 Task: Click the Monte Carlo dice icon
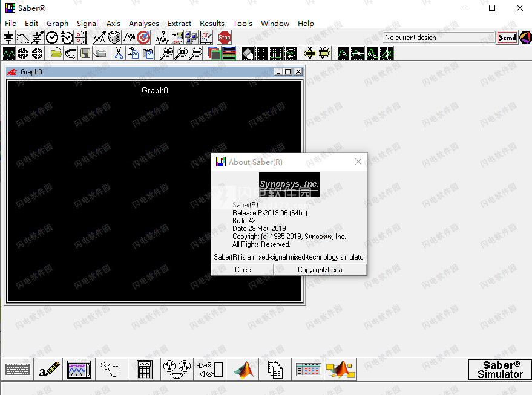coord(114,38)
